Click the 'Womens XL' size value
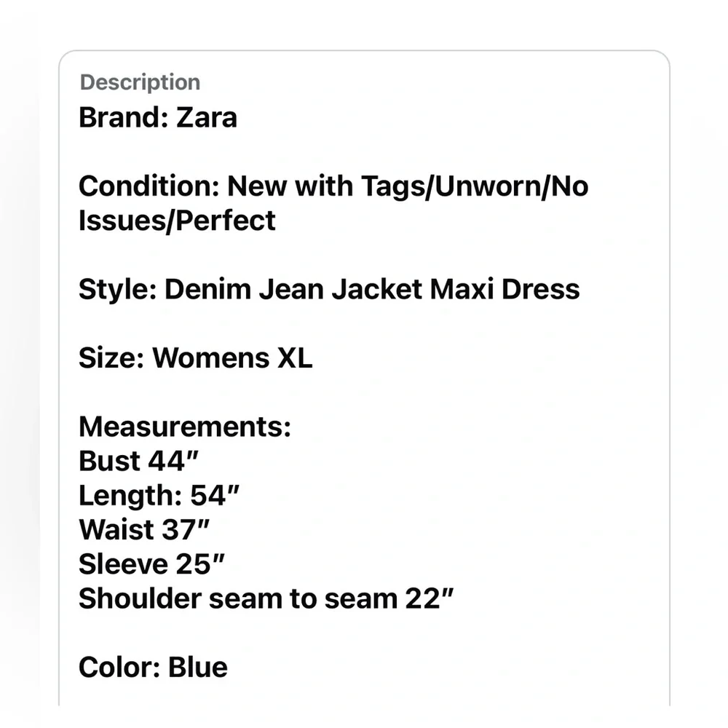This screenshot has height=728, width=728. (x=233, y=357)
